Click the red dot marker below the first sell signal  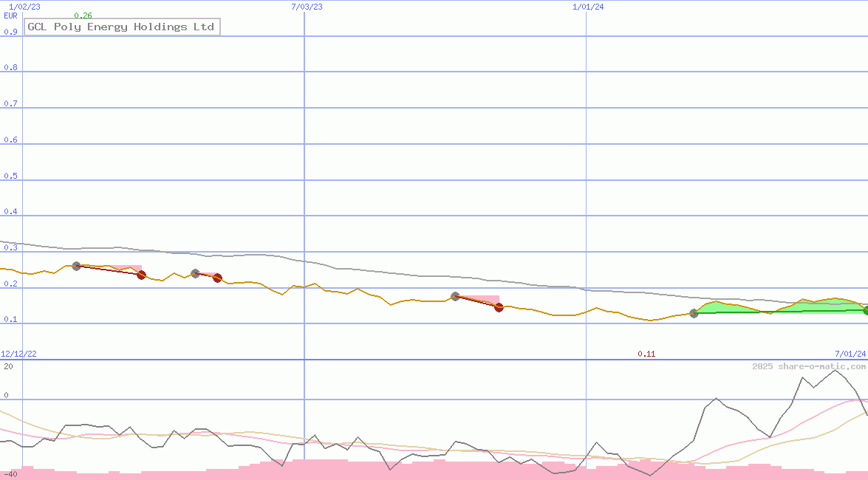pyautogui.click(x=142, y=275)
